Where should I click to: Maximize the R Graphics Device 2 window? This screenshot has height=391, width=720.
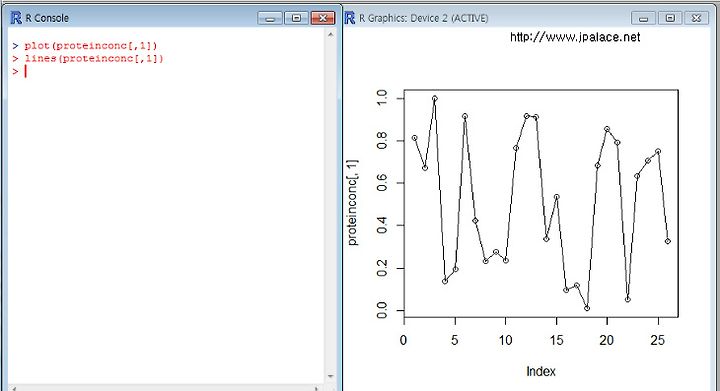pyautogui.click(x=670, y=18)
